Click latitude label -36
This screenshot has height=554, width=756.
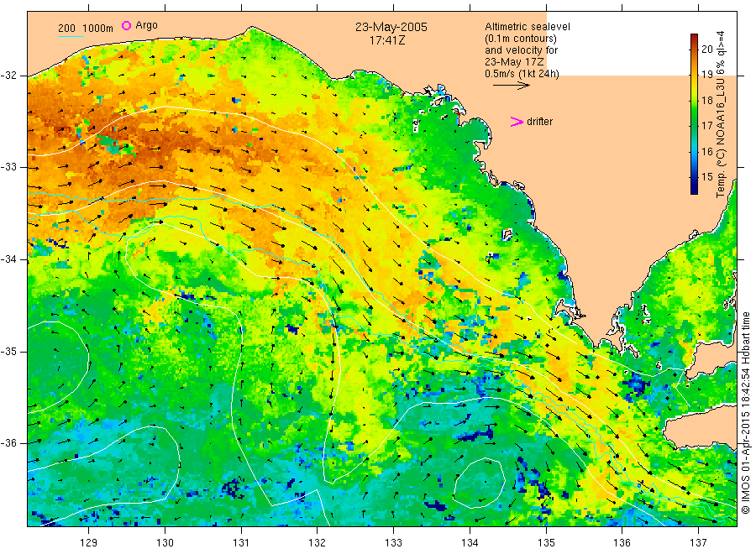click(8, 442)
